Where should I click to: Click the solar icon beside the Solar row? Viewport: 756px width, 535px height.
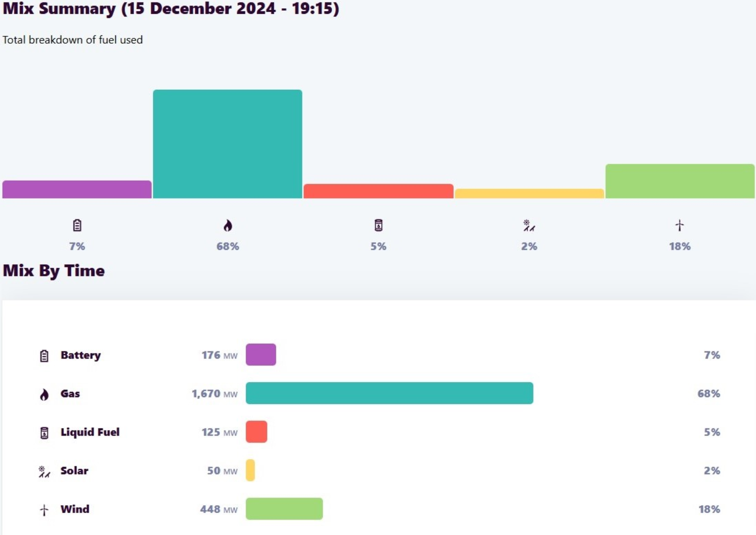click(x=44, y=471)
